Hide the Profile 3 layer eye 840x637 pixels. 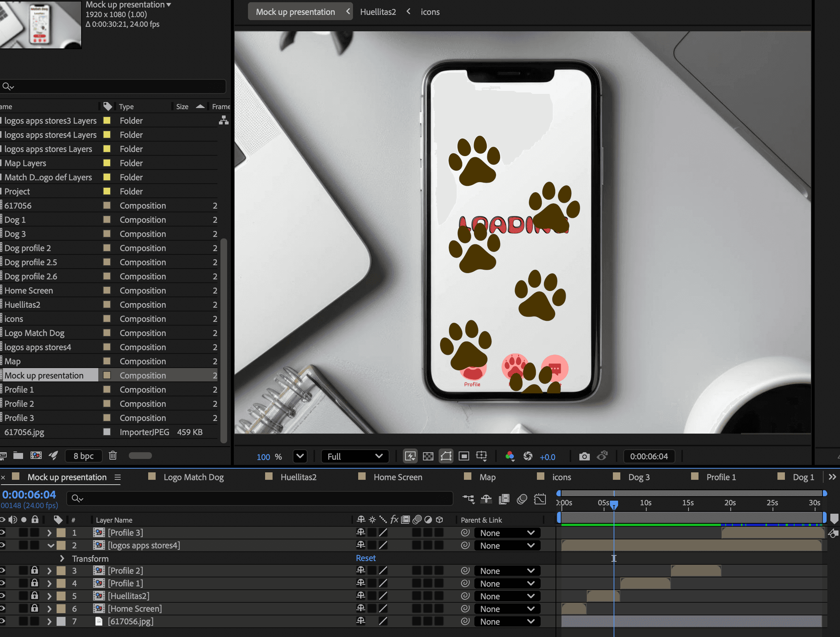[x=2, y=533]
